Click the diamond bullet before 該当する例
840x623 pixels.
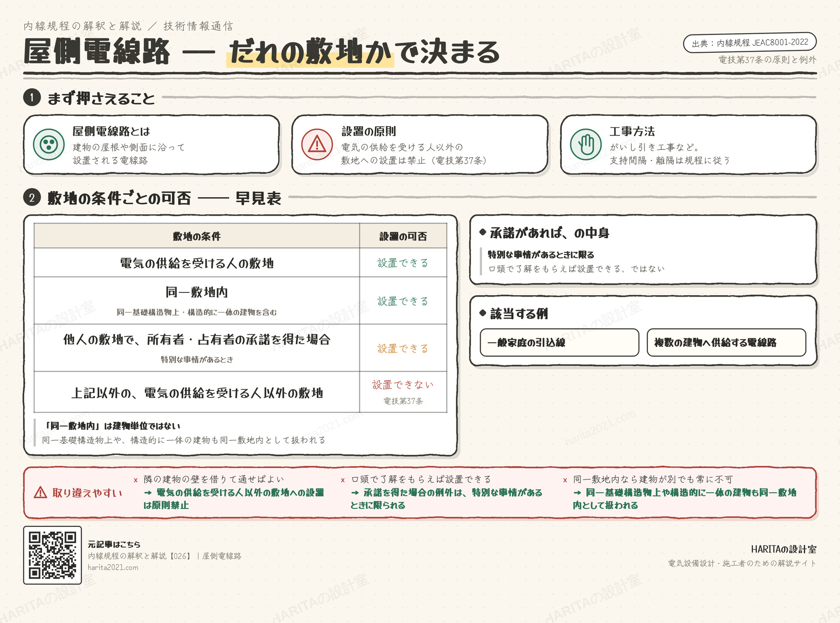point(483,312)
